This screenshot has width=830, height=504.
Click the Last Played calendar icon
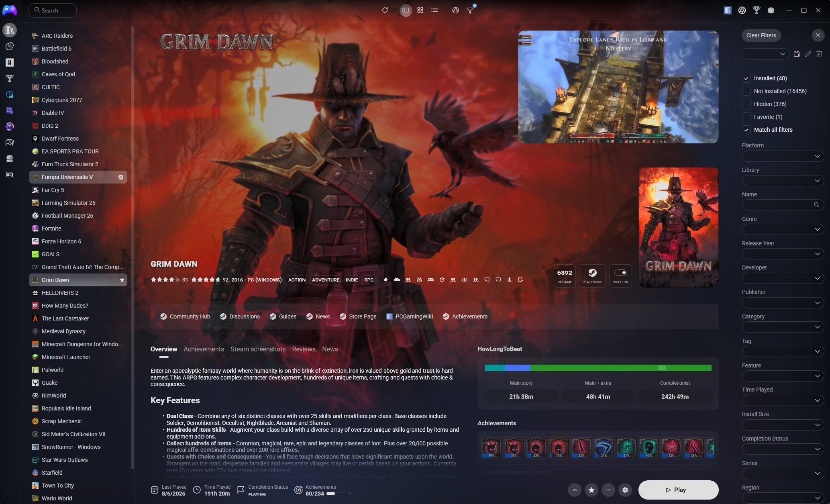coord(155,490)
